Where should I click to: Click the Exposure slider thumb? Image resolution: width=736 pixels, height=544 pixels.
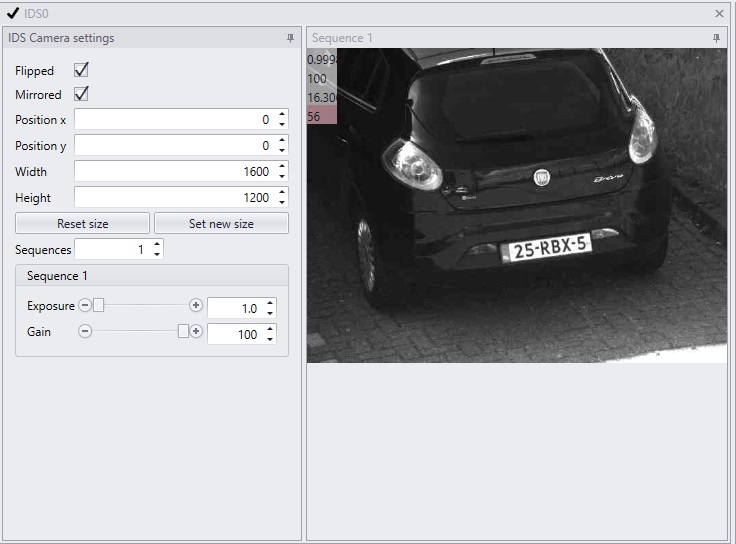(x=98, y=306)
